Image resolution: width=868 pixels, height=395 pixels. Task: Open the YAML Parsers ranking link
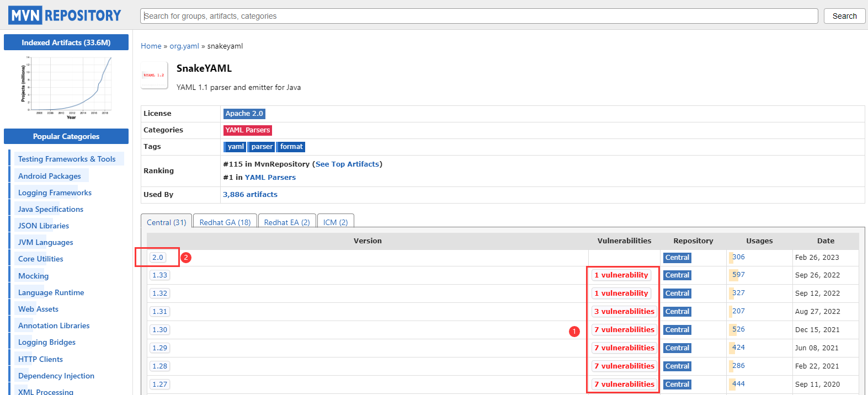270,177
